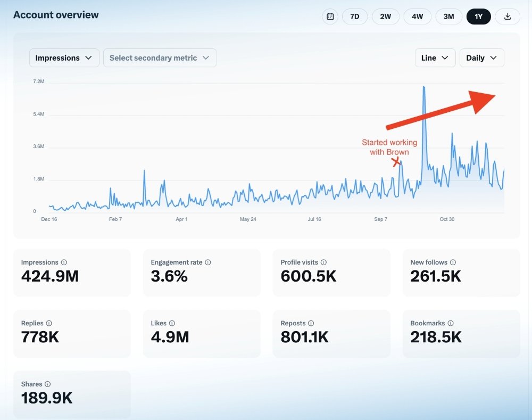Select the 4W time range
This screenshot has height=420, width=532.
[417, 17]
